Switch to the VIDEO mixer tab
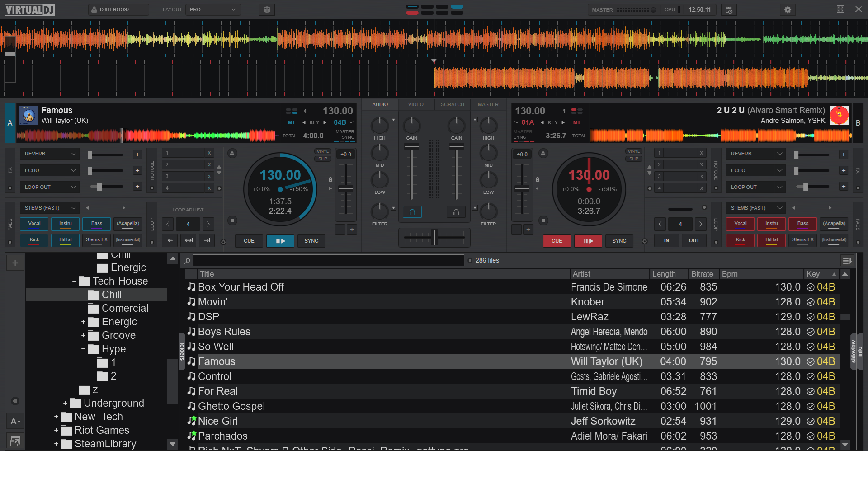The height and width of the screenshot is (488, 868). tap(415, 104)
